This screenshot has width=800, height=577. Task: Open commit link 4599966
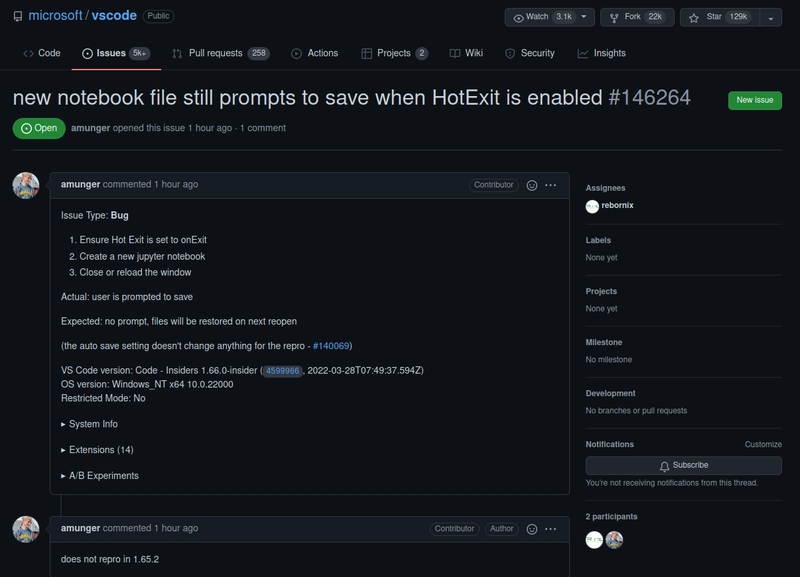tap(283, 371)
